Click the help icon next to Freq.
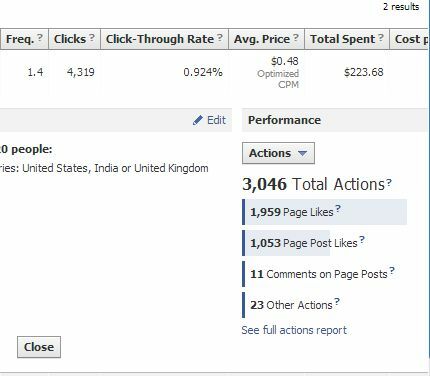Screen dimensions: 430x376 click(x=40, y=37)
